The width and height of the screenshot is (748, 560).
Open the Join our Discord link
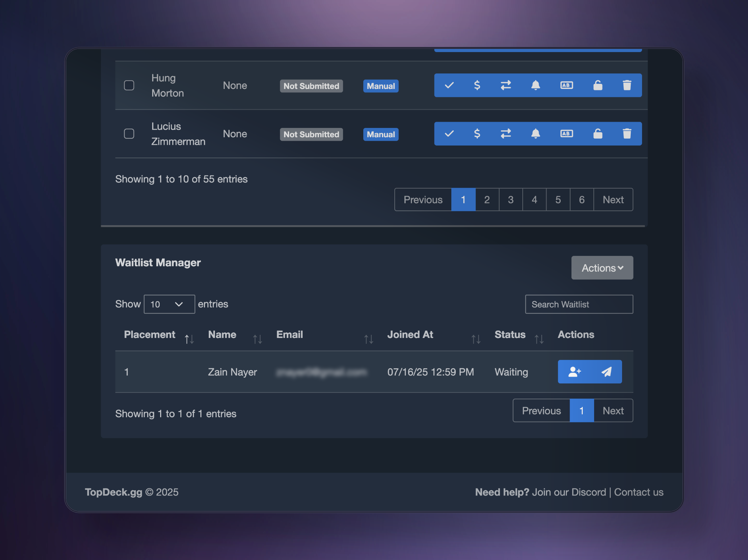[569, 492]
